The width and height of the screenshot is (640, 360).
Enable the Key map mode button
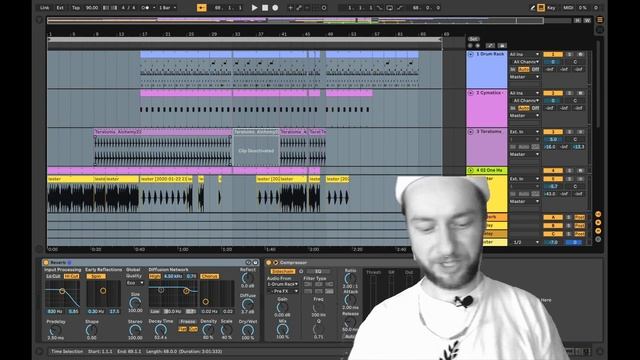[x=551, y=8]
